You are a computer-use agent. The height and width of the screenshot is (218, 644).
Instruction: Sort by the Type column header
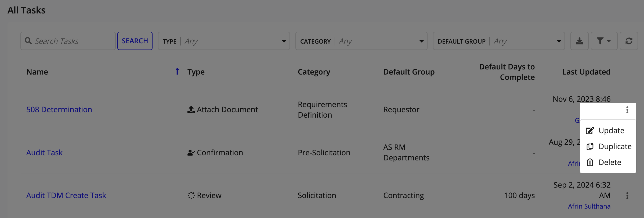tap(196, 72)
